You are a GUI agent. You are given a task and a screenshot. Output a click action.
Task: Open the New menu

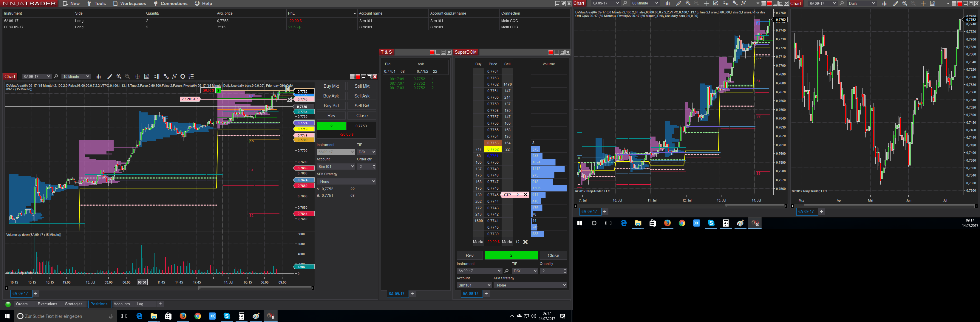[x=71, y=3]
